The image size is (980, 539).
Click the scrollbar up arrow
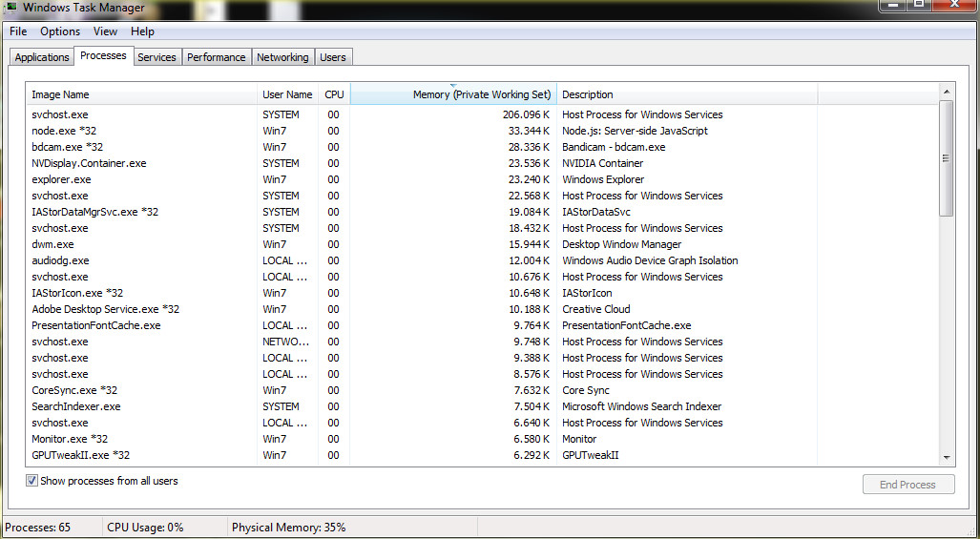pos(947,92)
